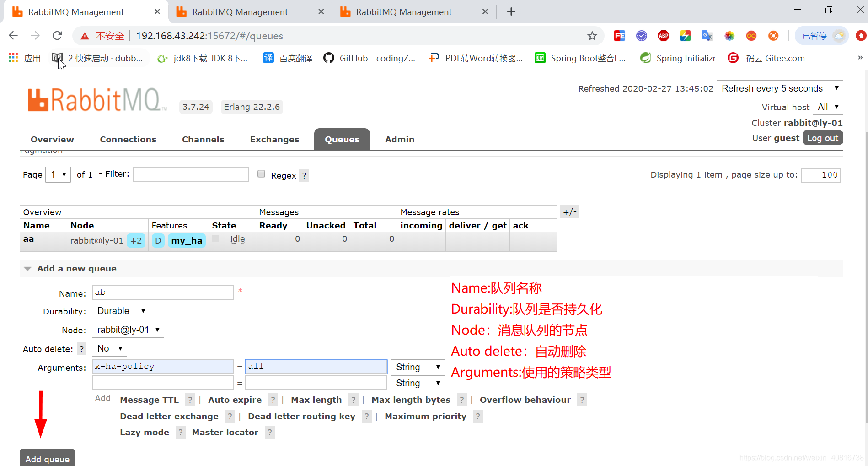Image resolution: width=868 pixels, height=466 pixels.
Task: Add Auto expire argument
Action: [x=235, y=400]
